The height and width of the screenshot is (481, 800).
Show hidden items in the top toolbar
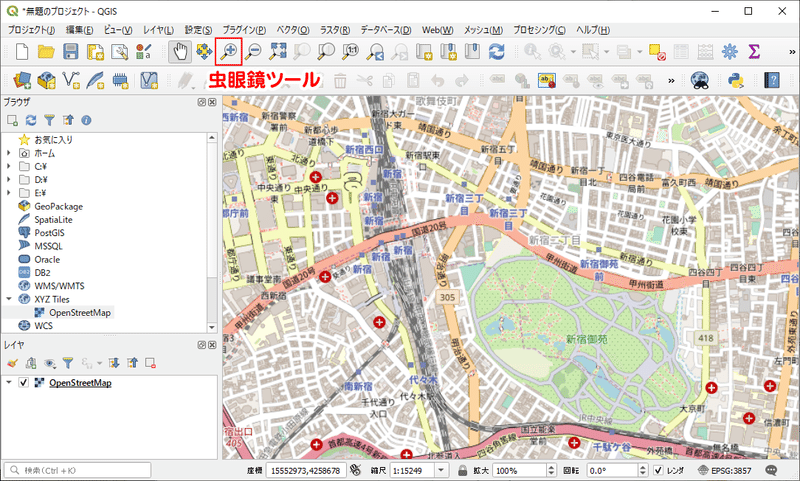point(792,52)
